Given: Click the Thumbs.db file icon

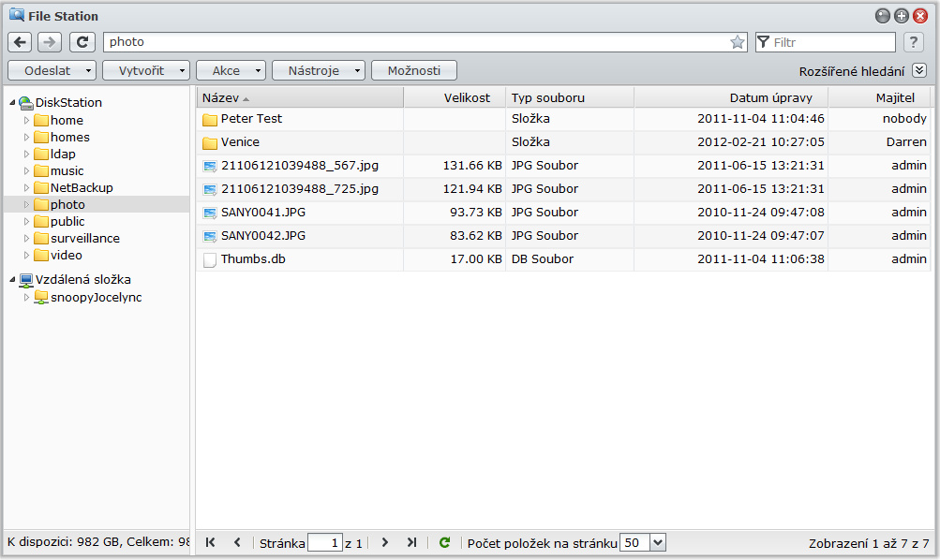Looking at the screenshot, I should [x=210, y=260].
